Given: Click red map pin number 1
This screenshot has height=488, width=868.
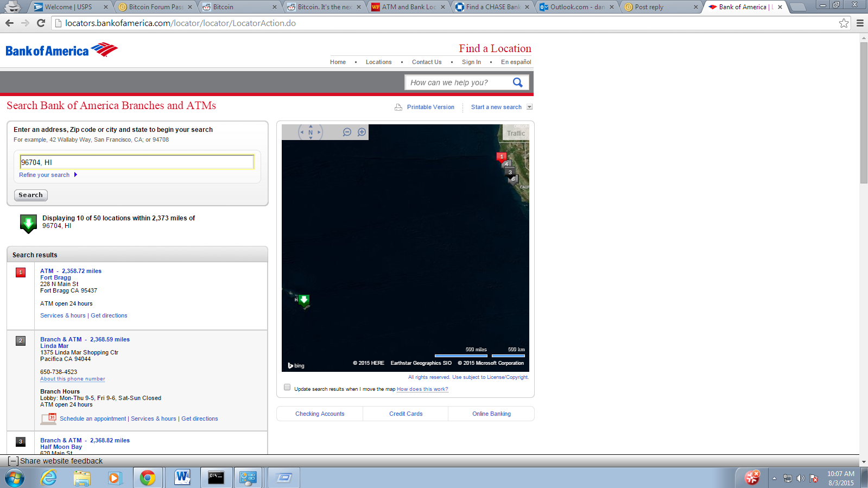Looking at the screenshot, I should pos(501,157).
